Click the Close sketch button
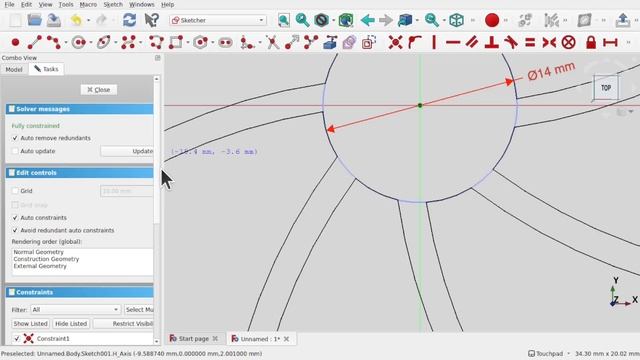The image size is (640, 360). pos(99,90)
